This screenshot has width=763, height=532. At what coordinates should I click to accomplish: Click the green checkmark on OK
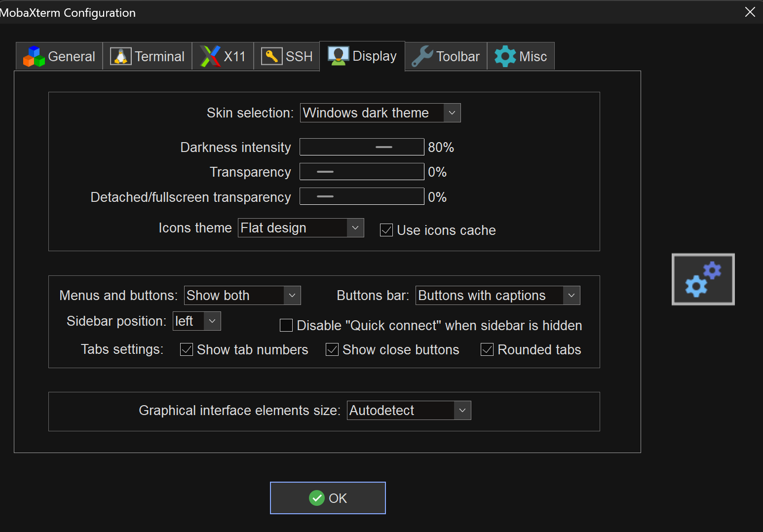(x=317, y=498)
